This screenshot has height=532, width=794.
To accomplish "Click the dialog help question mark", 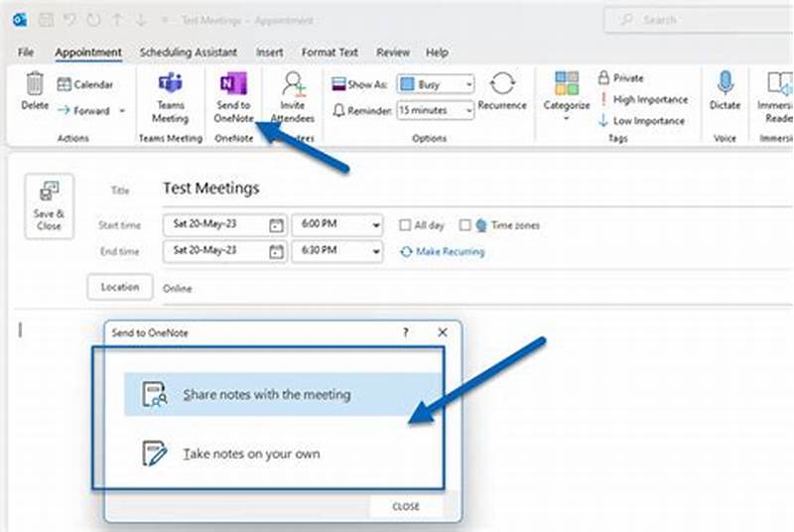I will coord(406,332).
